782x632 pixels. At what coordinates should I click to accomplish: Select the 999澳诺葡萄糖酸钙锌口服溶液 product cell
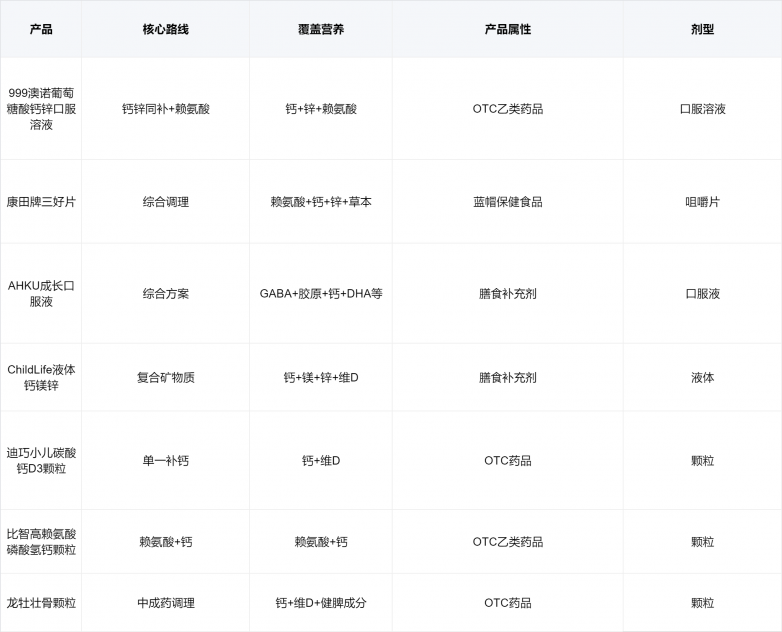(41, 109)
